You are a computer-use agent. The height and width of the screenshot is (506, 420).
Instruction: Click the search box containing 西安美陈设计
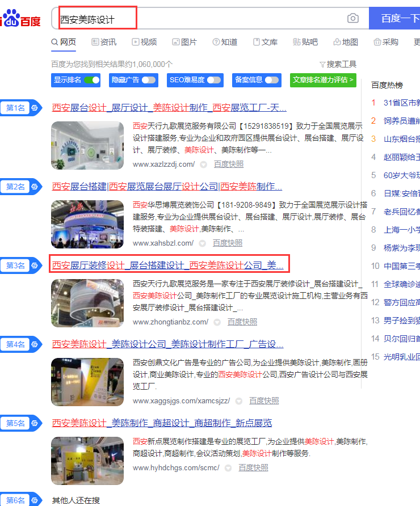(x=199, y=19)
